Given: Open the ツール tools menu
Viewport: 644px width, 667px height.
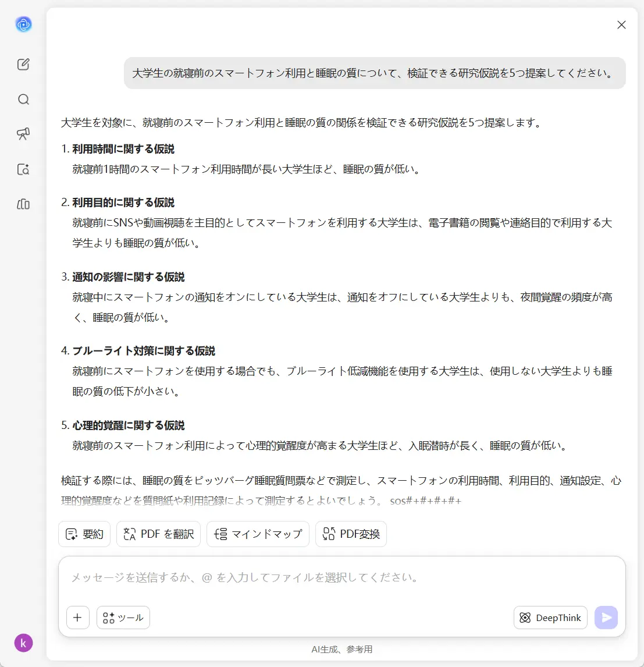Looking at the screenshot, I should tap(123, 618).
